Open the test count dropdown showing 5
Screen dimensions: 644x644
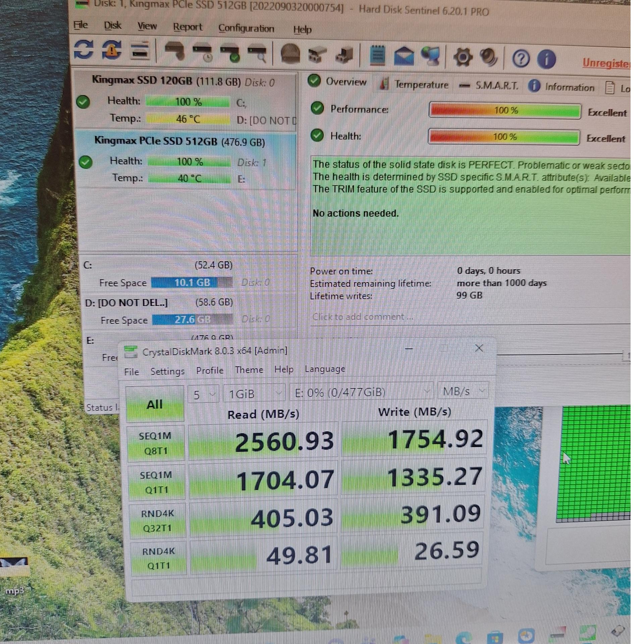coord(204,394)
